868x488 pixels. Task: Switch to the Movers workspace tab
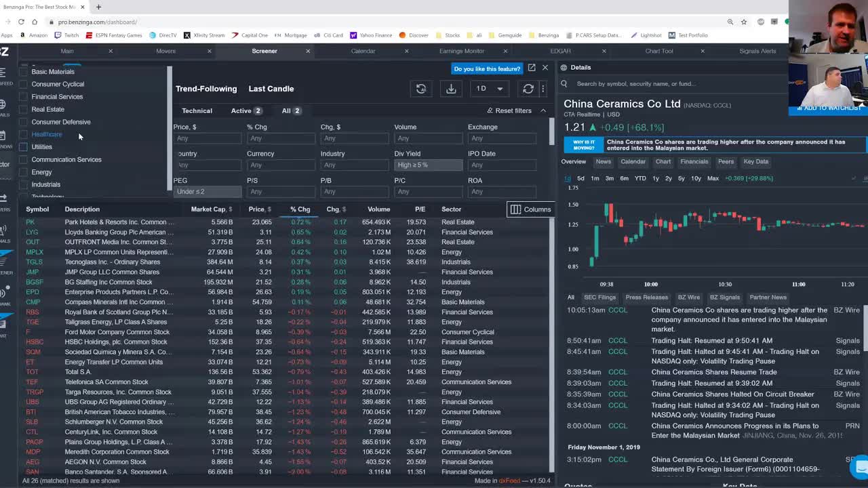(165, 51)
